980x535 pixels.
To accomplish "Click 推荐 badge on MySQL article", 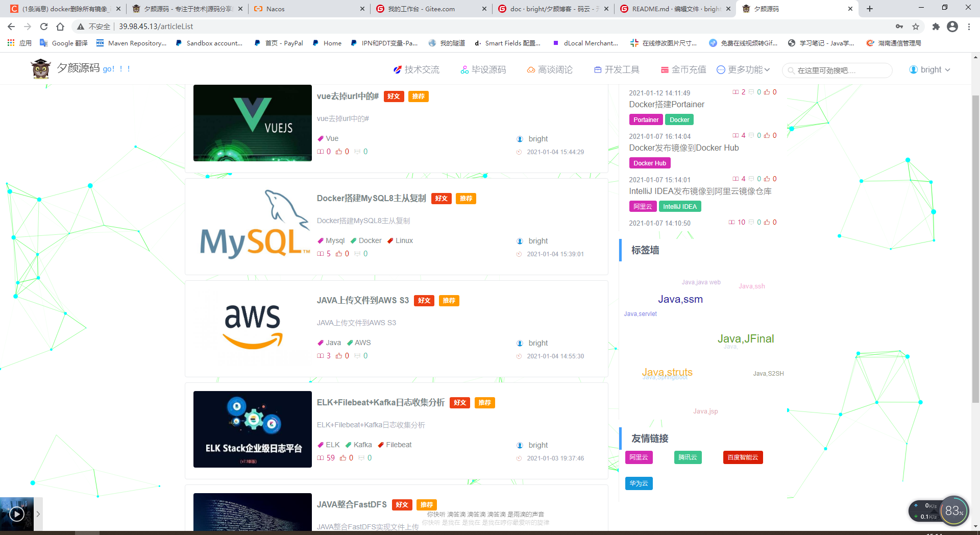I will 466,199.
